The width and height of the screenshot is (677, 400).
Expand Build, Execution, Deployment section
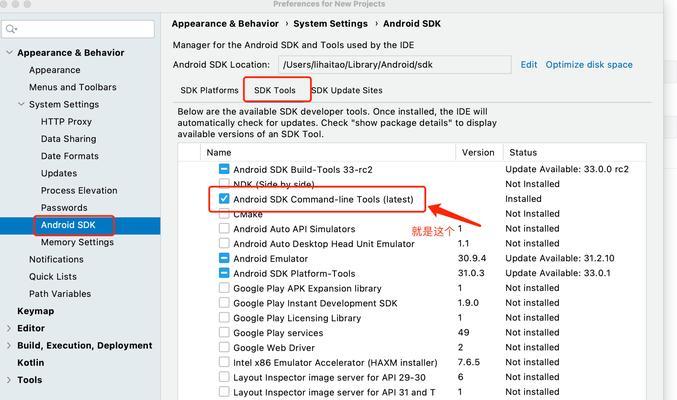9,346
